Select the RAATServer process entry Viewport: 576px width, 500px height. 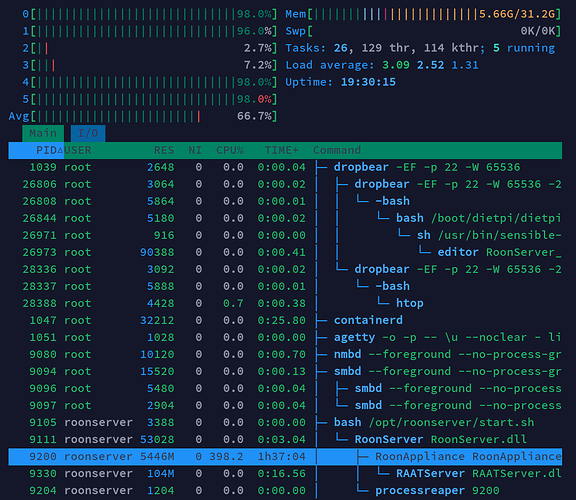285,474
